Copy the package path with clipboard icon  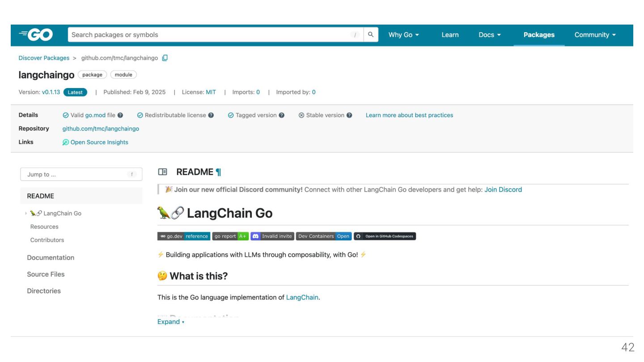165,58
